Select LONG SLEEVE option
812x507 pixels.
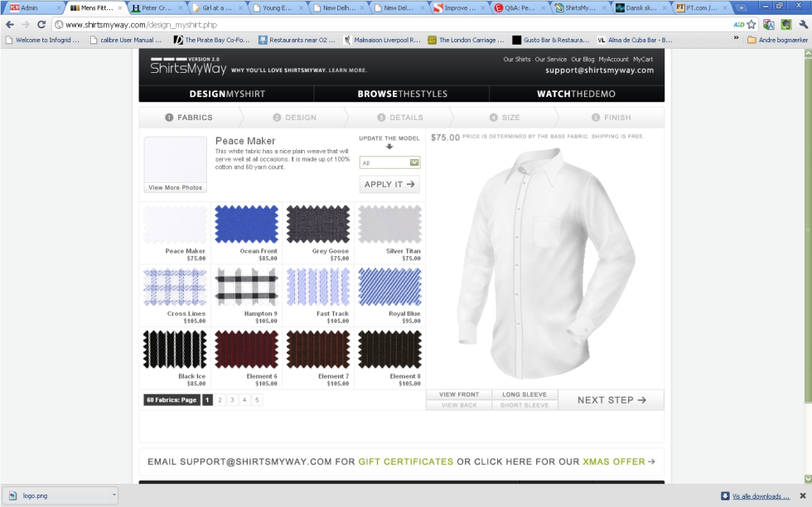tap(524, 394)
